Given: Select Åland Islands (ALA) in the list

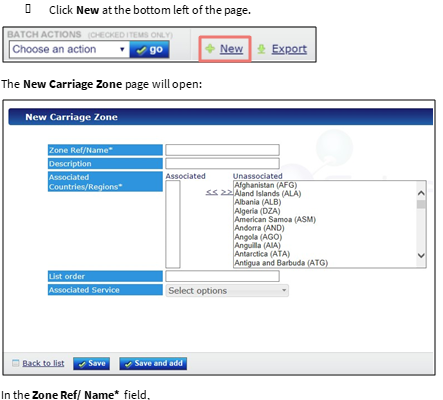Looking at the screenshot, I should coord(268,194).
